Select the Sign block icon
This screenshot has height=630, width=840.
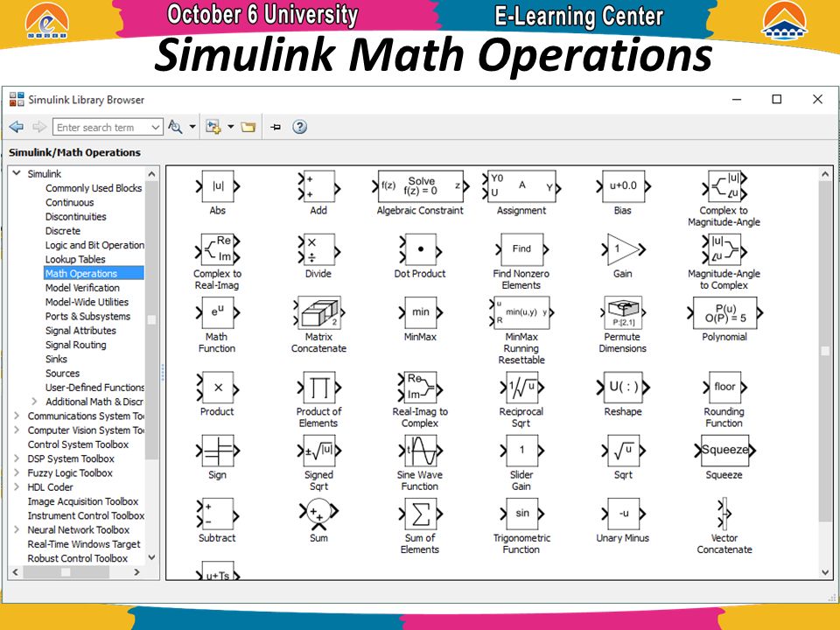pyautogui.click(x=218, y=451)
